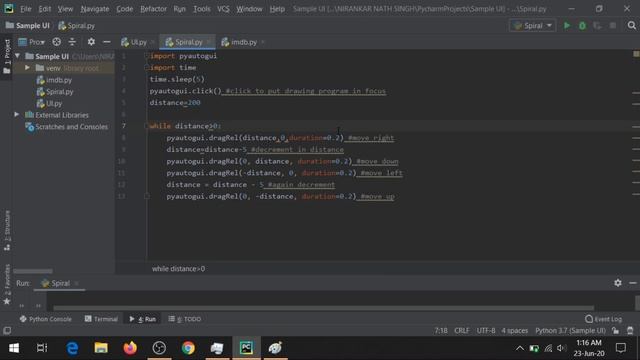
Task: Open Python 3.7 interpreter selector
Action: [x=571, y=331]
